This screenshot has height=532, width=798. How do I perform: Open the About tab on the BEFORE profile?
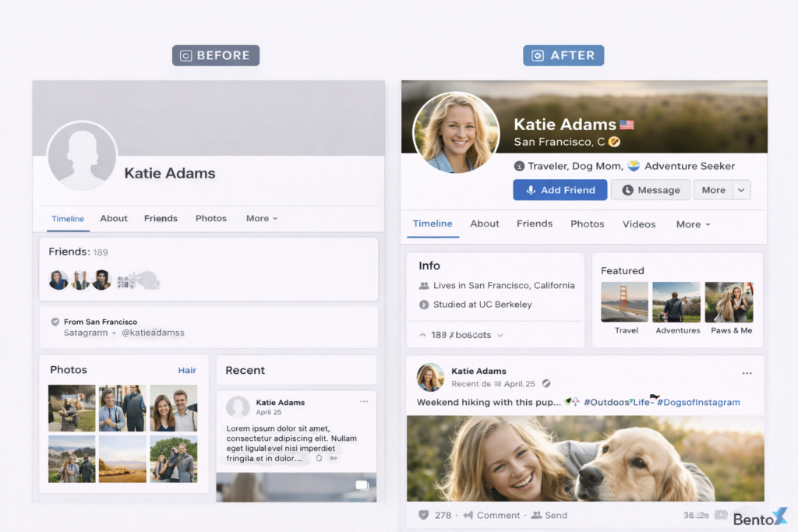pos(114,218)
